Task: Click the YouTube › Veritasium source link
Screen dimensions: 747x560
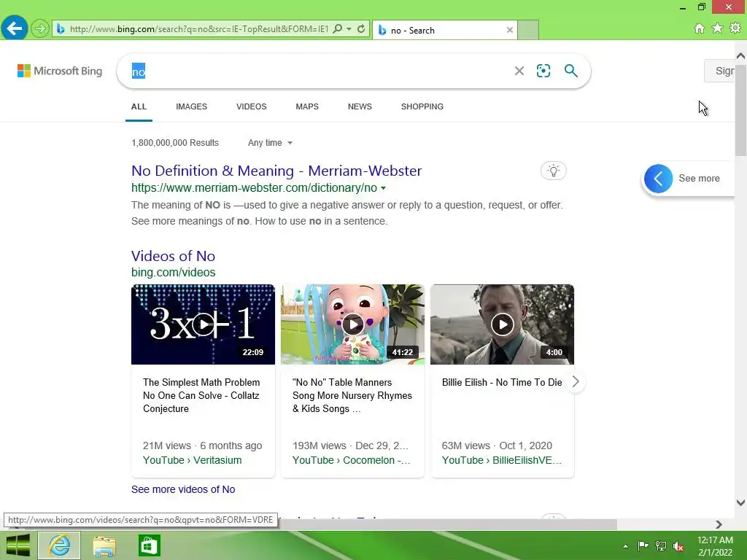Action: click(x=192, y=460)
